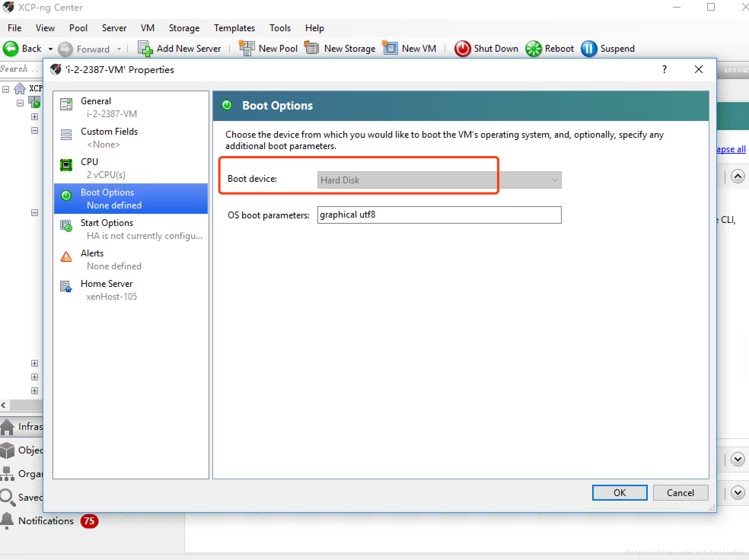Open the General properties page
749x560 pixels.
click(131, 107)
